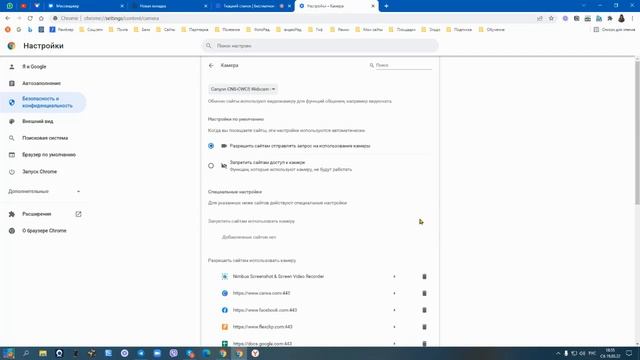Open the extensions puzzle icon
The width and height of the screenshot is (640, 360).
[x=610, y=18]
